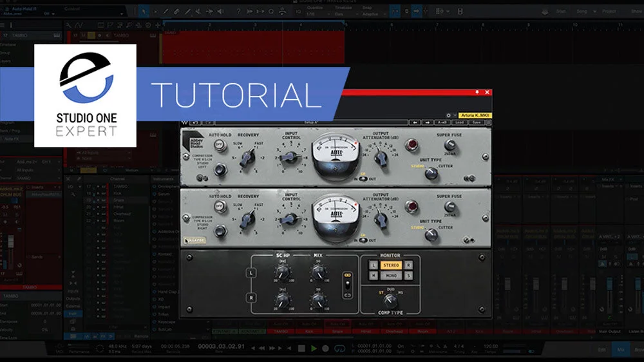644x362 pixels.
Task: Pin the plugin window
Action: pos(477,92)
